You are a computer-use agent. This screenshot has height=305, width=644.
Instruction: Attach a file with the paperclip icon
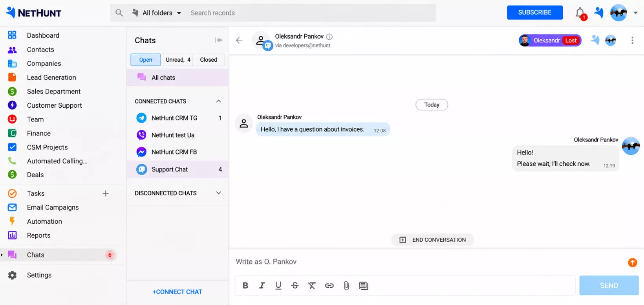(346, 286)
